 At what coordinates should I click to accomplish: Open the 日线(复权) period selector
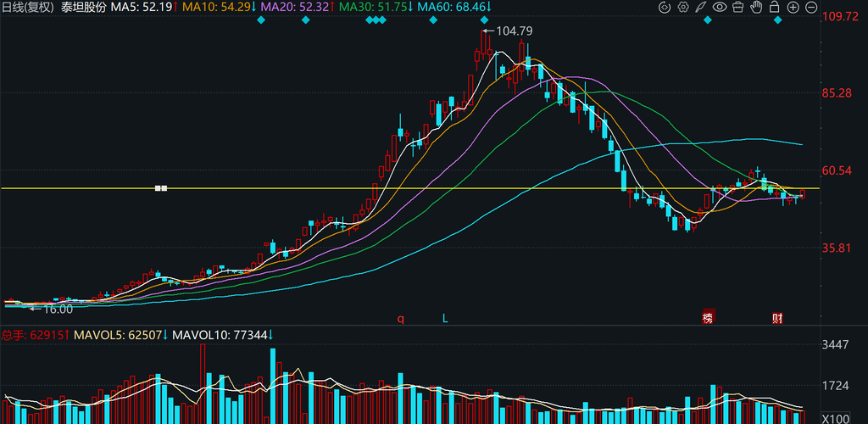26,7
